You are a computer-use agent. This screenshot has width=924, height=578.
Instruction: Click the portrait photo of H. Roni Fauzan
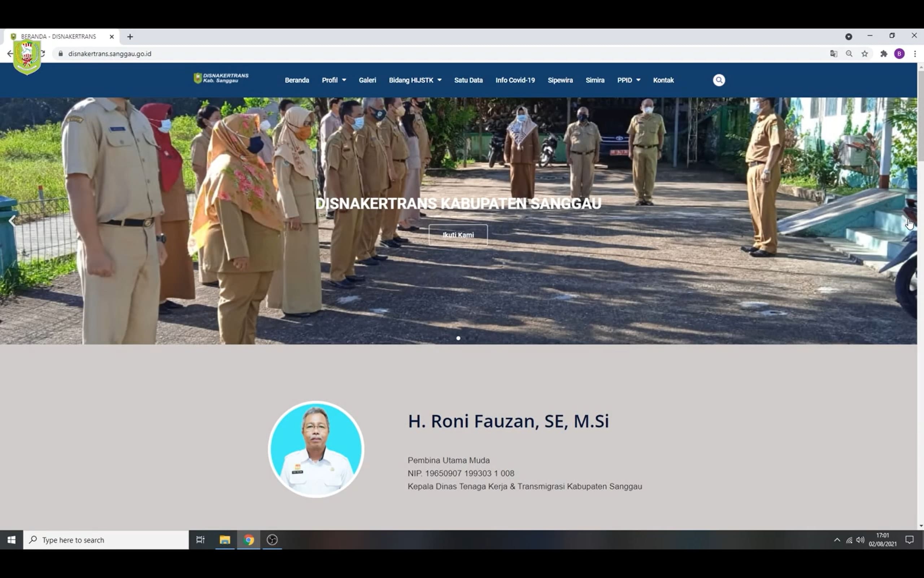click(316, 449)
